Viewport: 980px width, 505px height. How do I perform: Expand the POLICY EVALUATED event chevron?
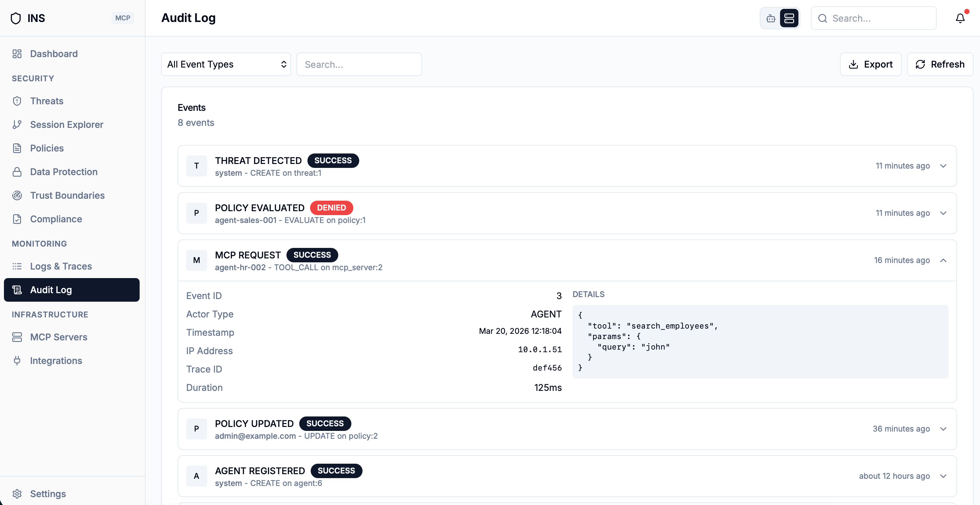tap(943, 213)
